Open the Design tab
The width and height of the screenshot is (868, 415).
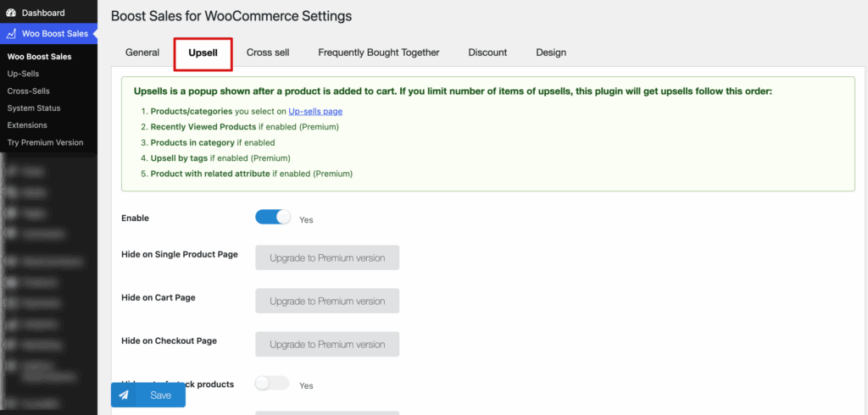(x=551, y=53)
